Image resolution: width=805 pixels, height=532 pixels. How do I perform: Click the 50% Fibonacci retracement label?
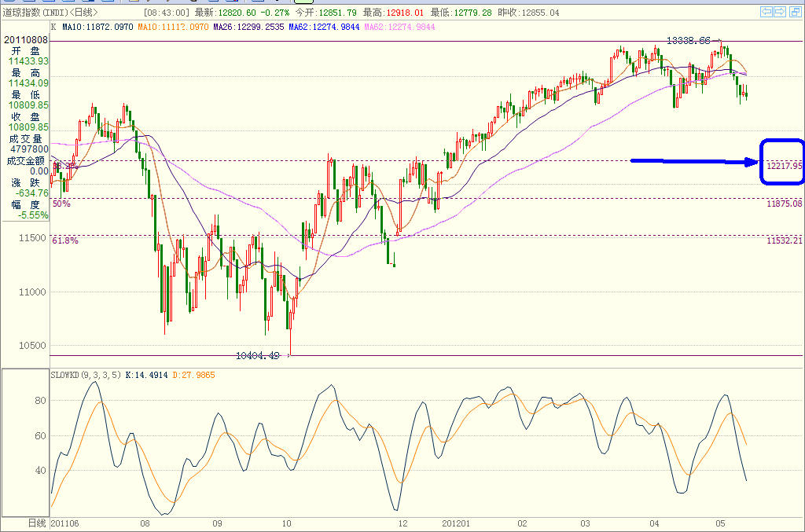[x=61, y=204]
